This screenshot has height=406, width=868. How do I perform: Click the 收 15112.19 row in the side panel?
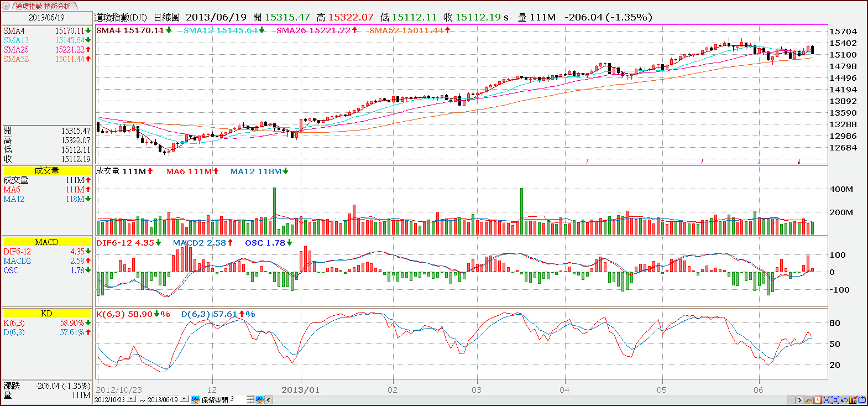(46, 159)
